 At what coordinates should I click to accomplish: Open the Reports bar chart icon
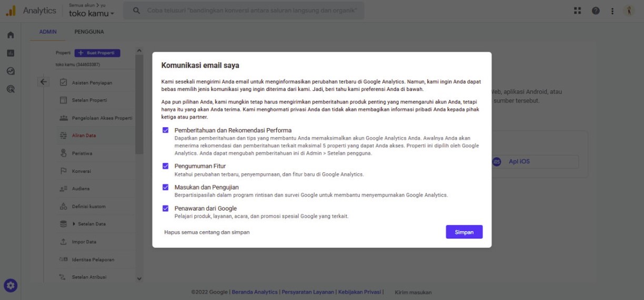coord(10,53)
